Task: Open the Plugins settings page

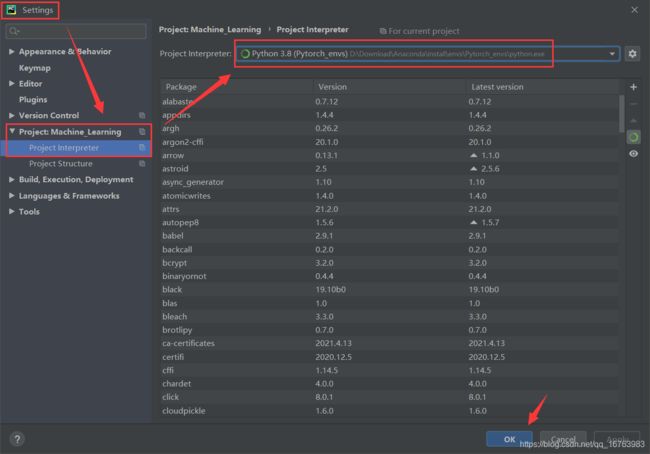Action: pos(33,100)
